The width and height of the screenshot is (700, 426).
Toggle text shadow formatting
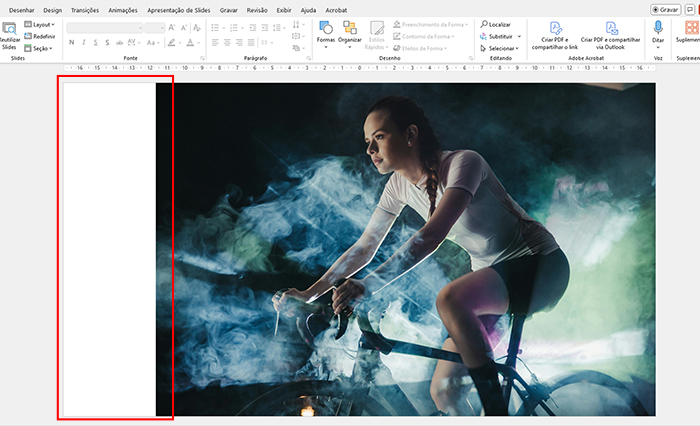tap(107, 42)
